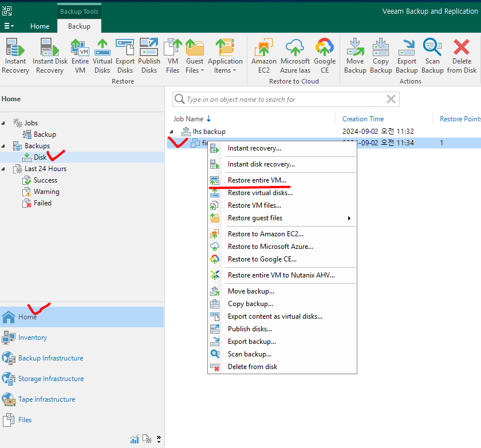Open the Backup Infrastructure view
Screen dimensions: 481x448
coord(81,358)
